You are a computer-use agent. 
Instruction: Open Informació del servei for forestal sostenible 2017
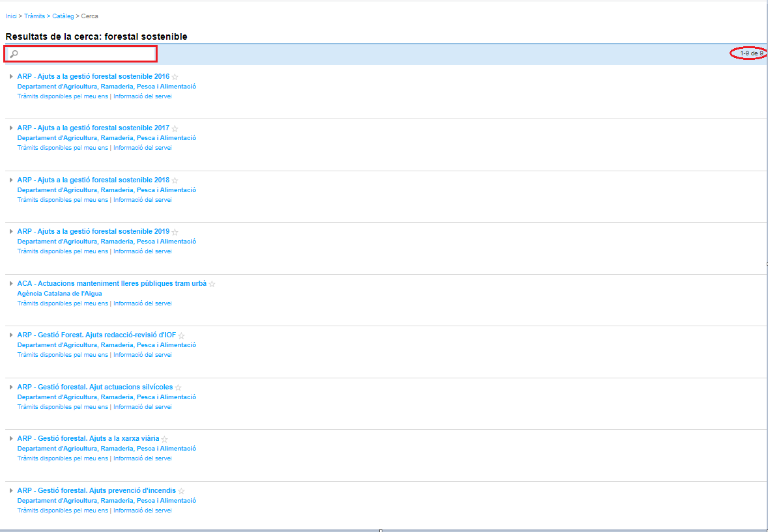coord(142,147)
